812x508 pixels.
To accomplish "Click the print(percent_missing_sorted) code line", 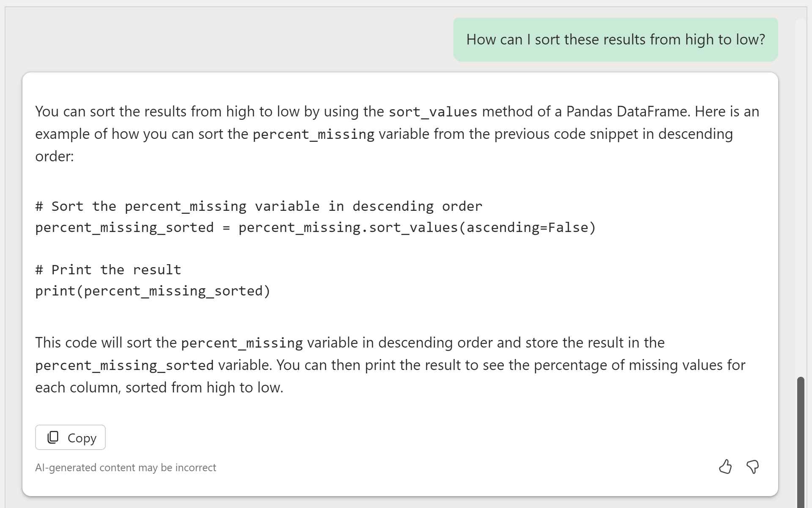I will pos(153,291).
